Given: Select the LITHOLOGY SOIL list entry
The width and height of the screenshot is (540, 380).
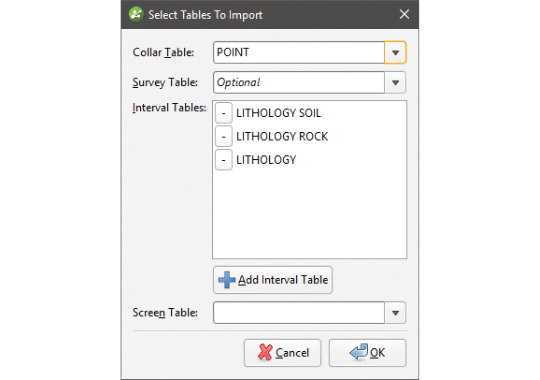Looking at the screenshot, I should (x=278, y=113).
